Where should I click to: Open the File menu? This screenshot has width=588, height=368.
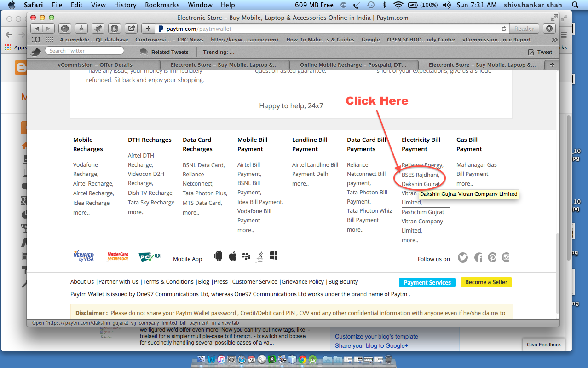click(57, 5)
